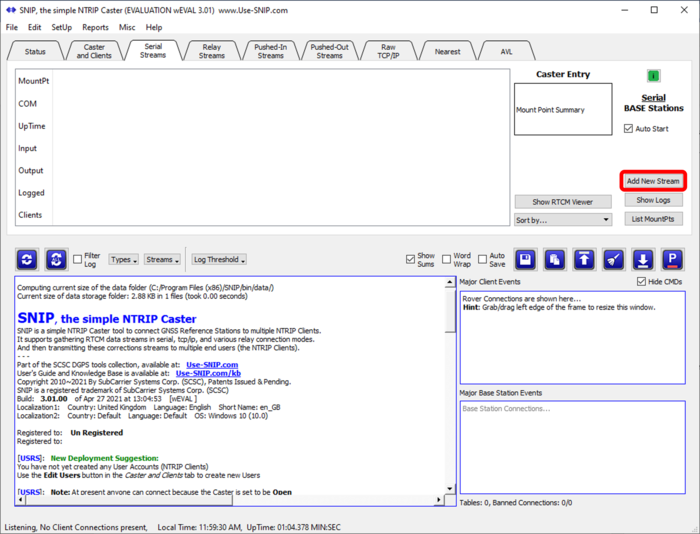Screen dimensions: 700x534
Task: Expand the Sort by... combo box
Action: click(x=562, y=220)
